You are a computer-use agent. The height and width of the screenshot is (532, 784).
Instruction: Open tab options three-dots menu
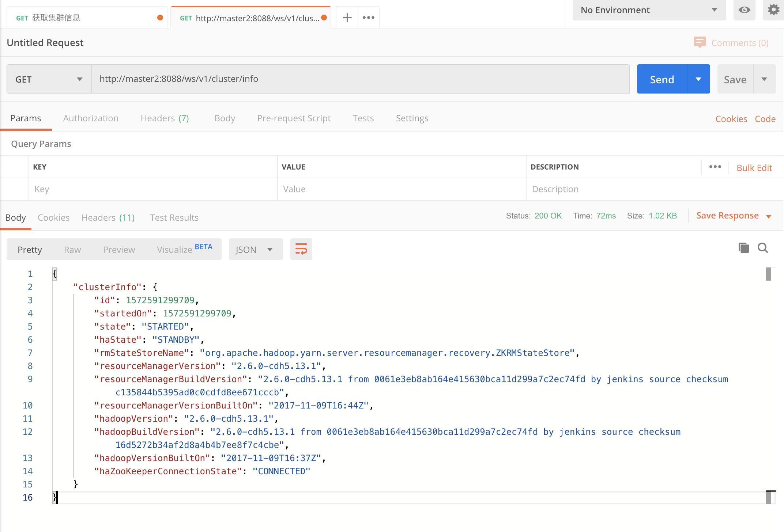(x=368, y=18)
